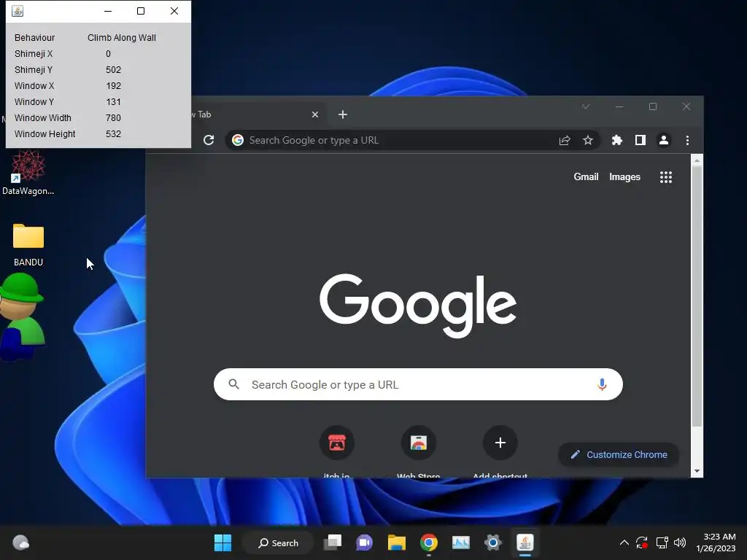
Task: Click the Shimeji X label
Action: click(x=34, y=54)
